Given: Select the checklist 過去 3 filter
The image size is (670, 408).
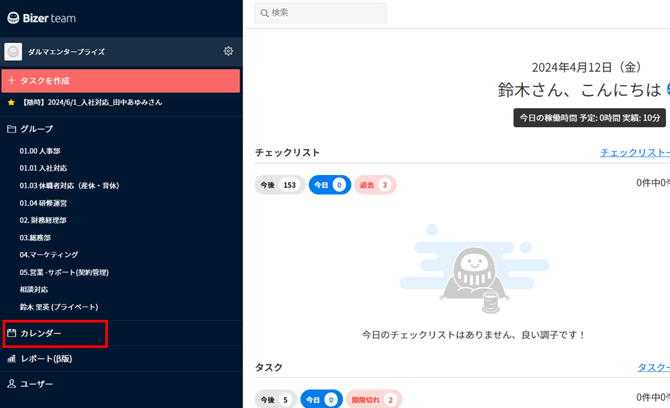Looking at the screenshot, I should 375,185.
